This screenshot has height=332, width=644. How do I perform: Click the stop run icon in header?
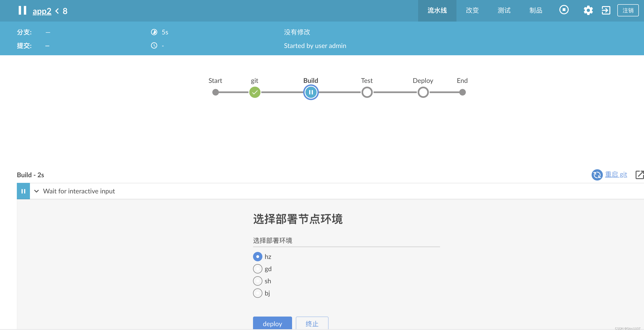click(x=564, y=10)
